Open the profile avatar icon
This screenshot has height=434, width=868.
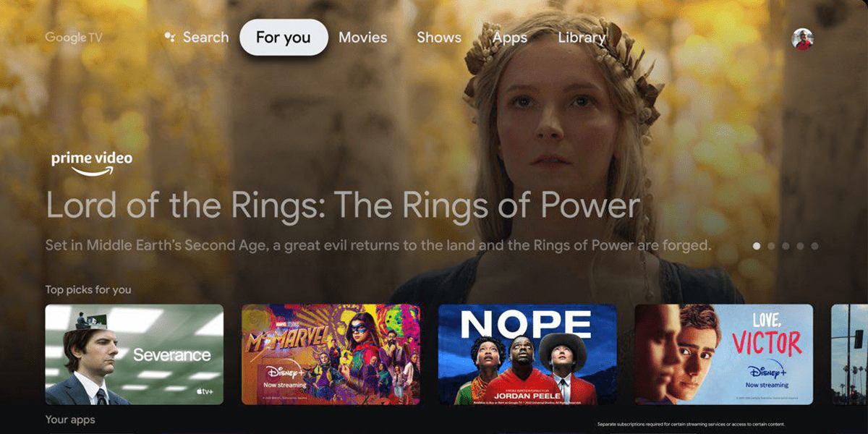pos(802,38)
